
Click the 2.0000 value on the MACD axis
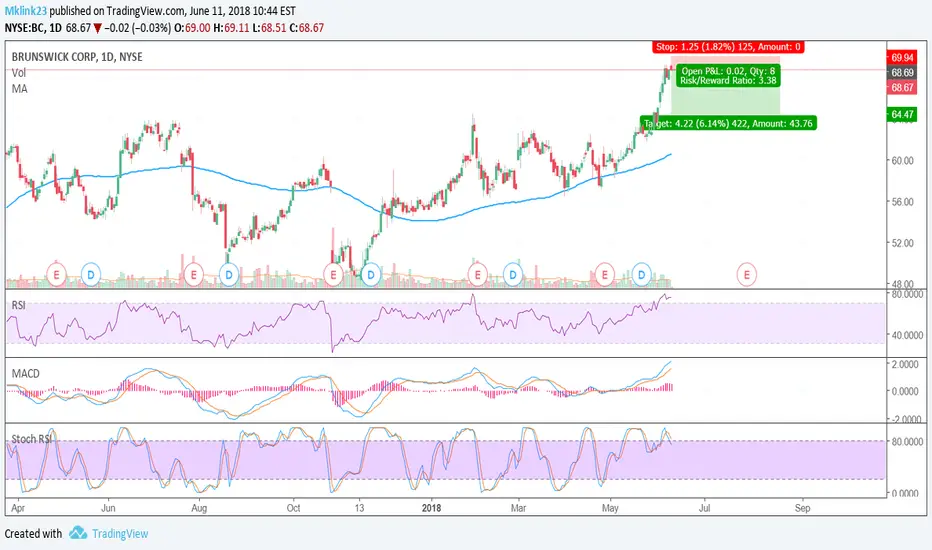pos(905,364)
